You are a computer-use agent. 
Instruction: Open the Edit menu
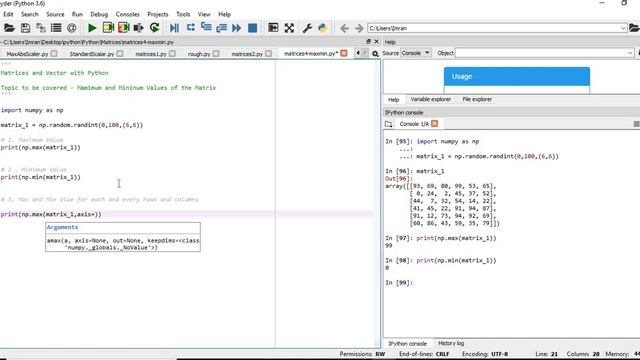[x=8, y=14]
